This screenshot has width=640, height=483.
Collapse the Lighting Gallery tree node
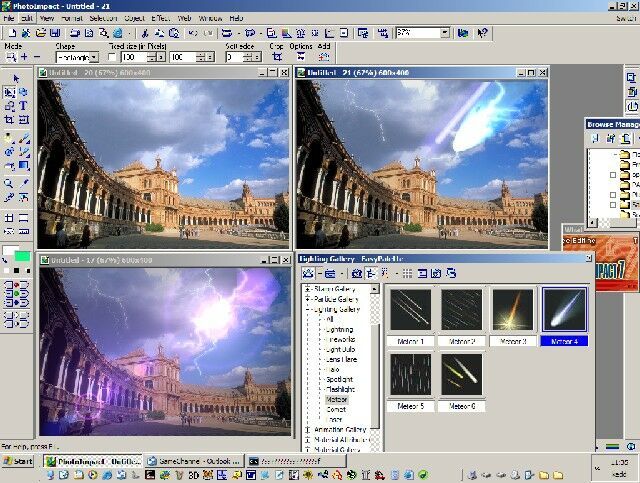coord(307,311)
